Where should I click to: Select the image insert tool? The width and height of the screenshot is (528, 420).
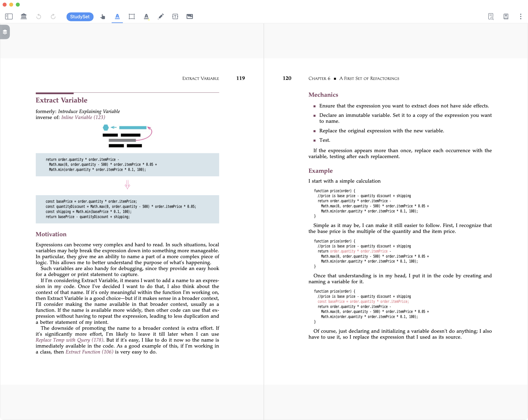[190, 16]
